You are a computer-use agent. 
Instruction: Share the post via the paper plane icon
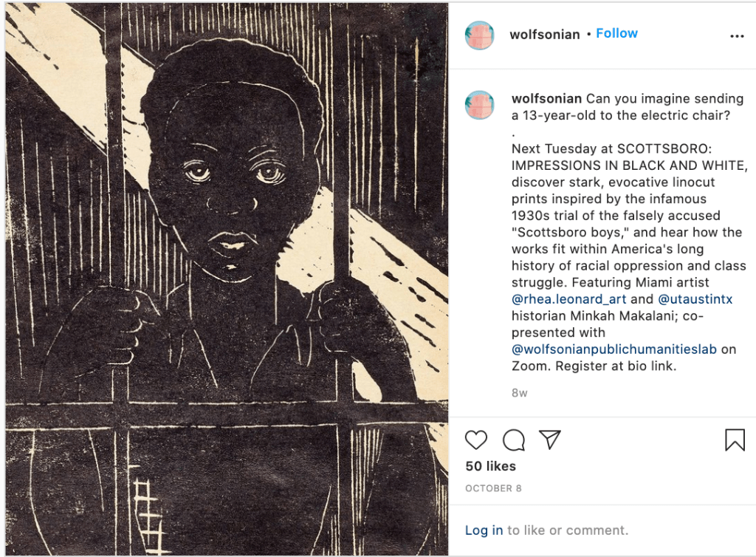point(549,440)
